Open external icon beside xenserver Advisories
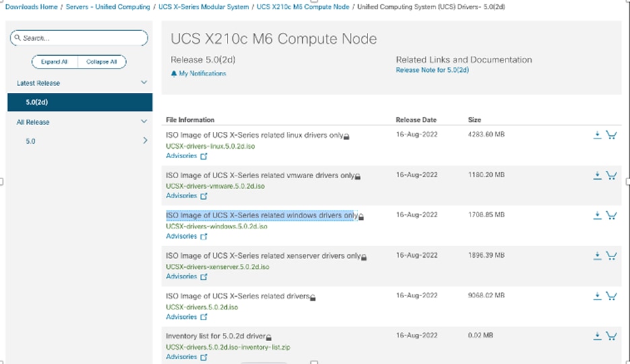 point(204,277)
